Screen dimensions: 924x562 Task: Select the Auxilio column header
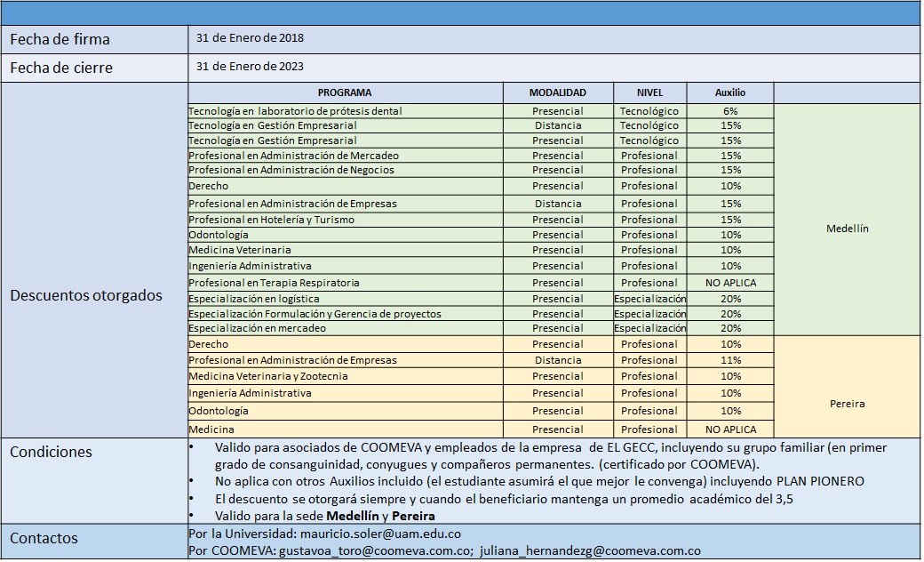(x=730, y=92)
